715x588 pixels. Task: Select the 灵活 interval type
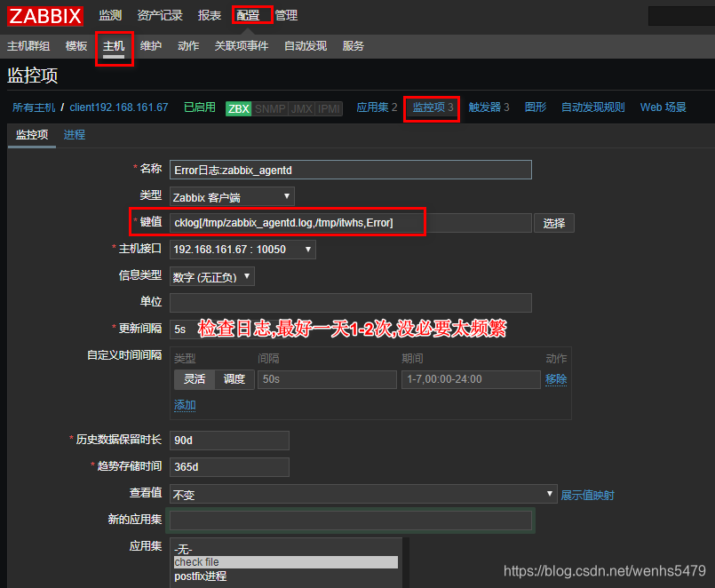(x=195, y=379)
